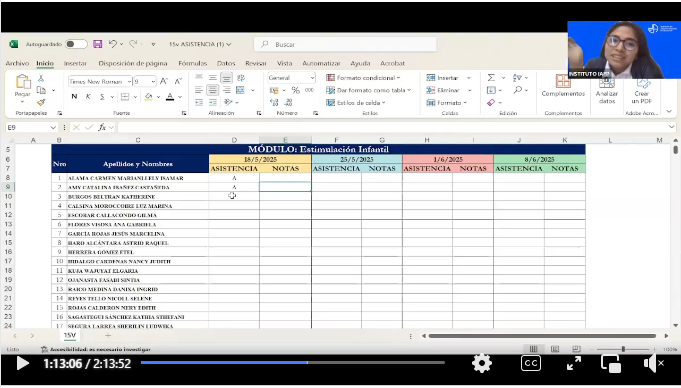Viewport: 681px width, 388px height.
Task: Undo the last action
Action: click(113, 44)
